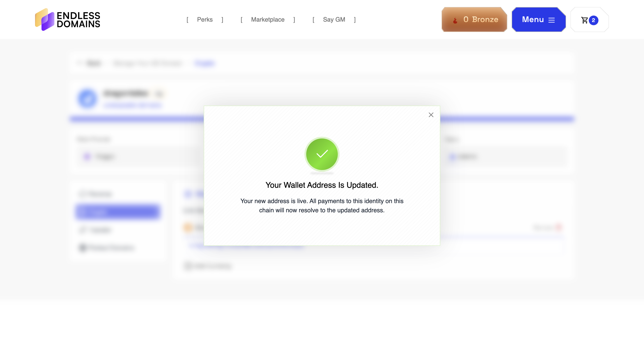Image resolution: width=644 pixels, height=351 pixels.
Task: Go to the Marketplace page
Action: click(267, 19)
